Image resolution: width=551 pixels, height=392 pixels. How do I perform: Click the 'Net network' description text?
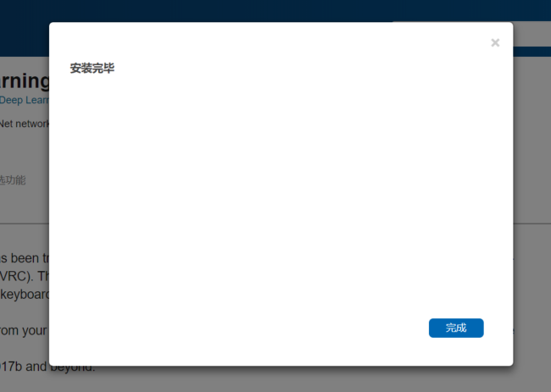(x=25, y=124)
